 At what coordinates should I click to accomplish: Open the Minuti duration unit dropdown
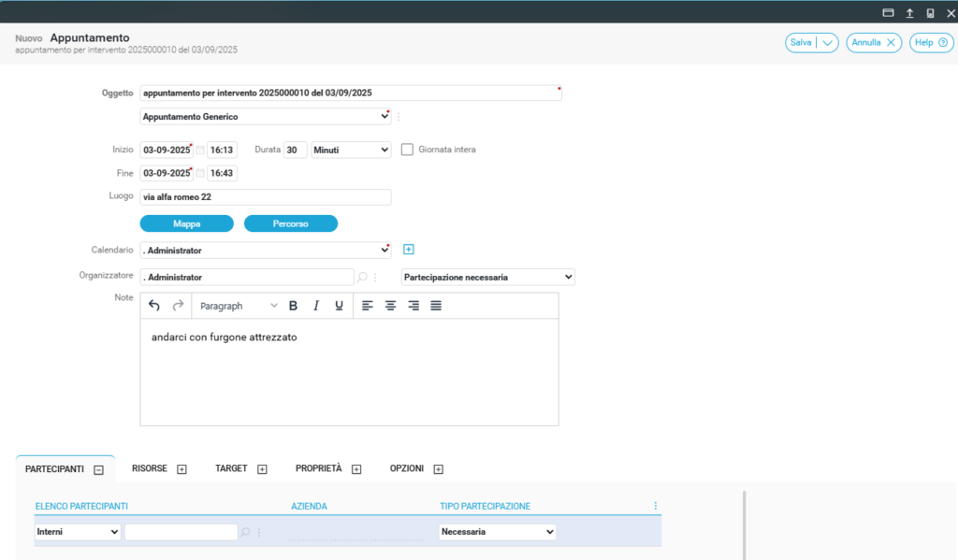351,150
